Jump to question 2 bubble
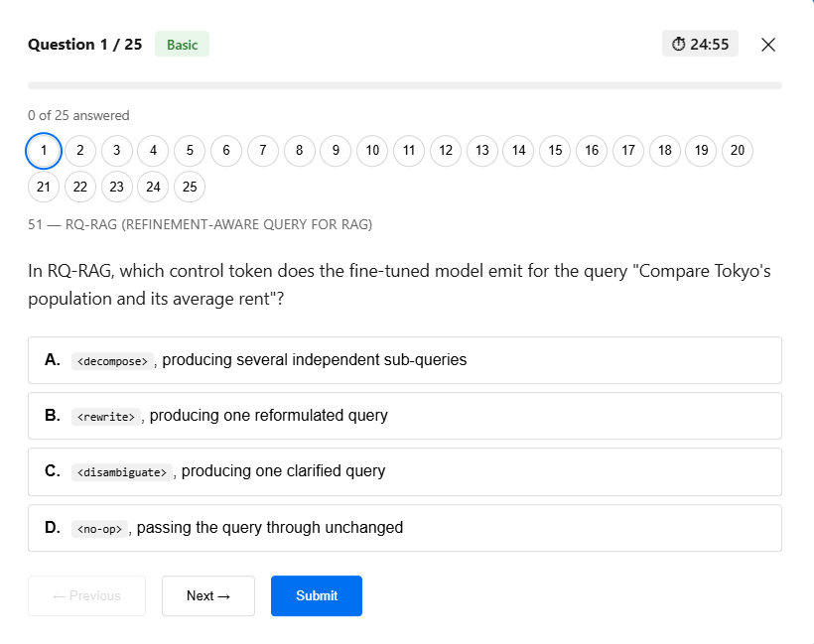The height and width of the screenshot is (644, 814). pyautogui.click(x=80, y=151)
